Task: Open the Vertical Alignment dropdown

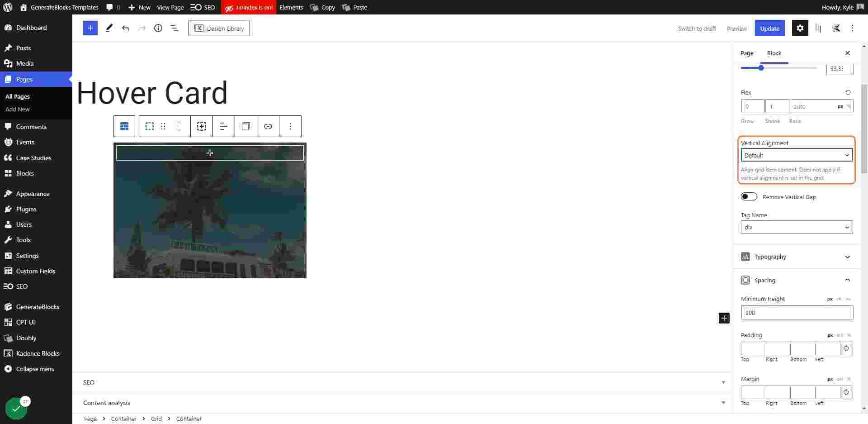Action: click(797, 155)
